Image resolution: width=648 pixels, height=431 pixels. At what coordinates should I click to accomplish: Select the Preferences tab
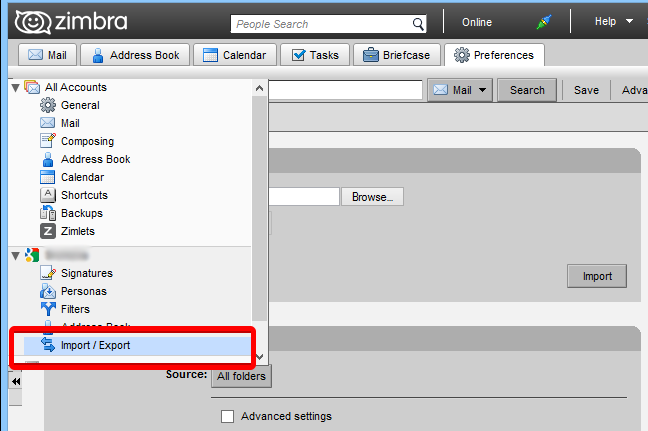click(494, 55)
